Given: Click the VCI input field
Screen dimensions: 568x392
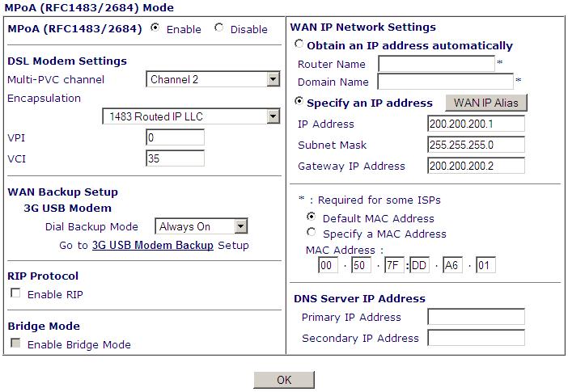Looking at the screenshot, I should 175,158.
